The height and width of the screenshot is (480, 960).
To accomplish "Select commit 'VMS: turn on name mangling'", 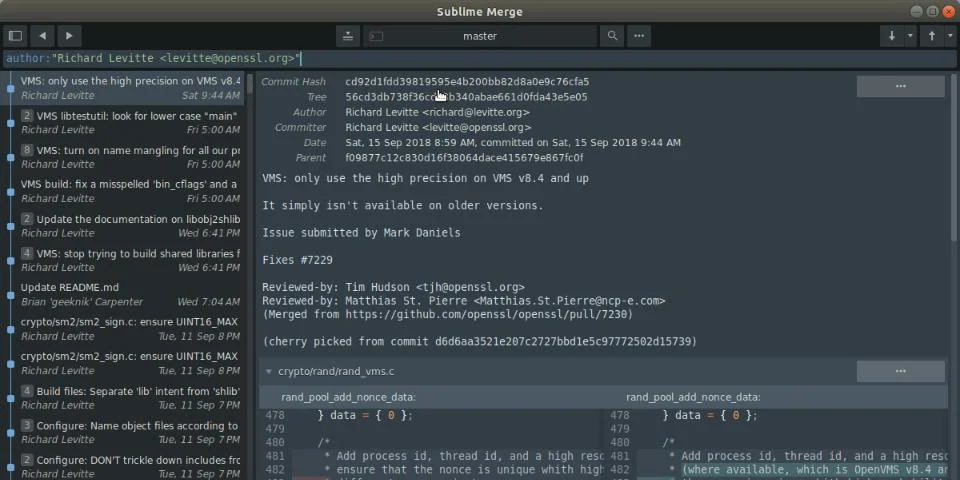I will point(122,157).
